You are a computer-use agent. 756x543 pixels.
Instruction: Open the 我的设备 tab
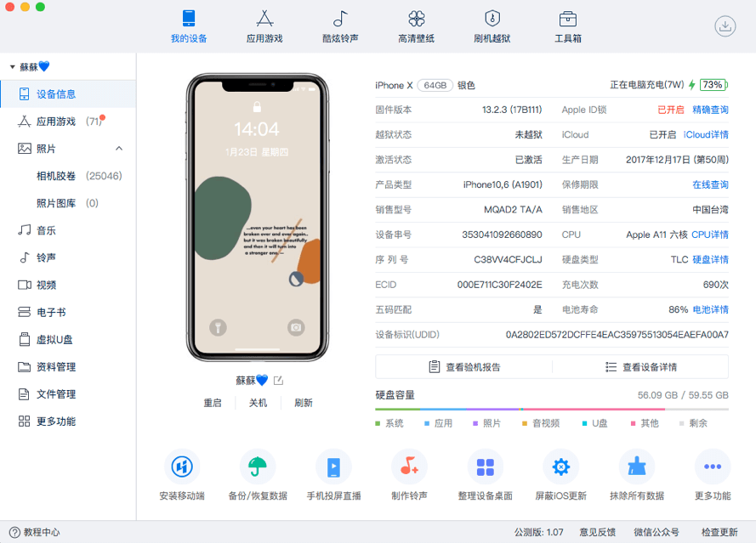(x=189, y=26)
